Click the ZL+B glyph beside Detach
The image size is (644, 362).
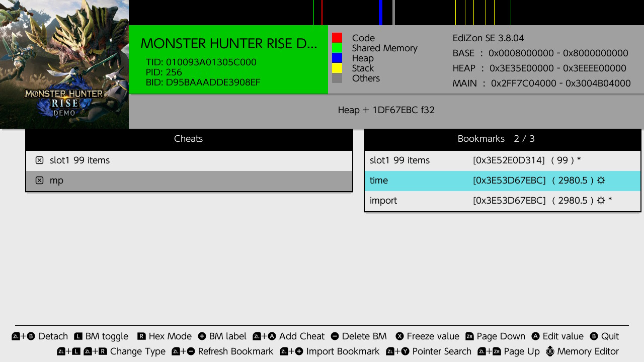23,336
